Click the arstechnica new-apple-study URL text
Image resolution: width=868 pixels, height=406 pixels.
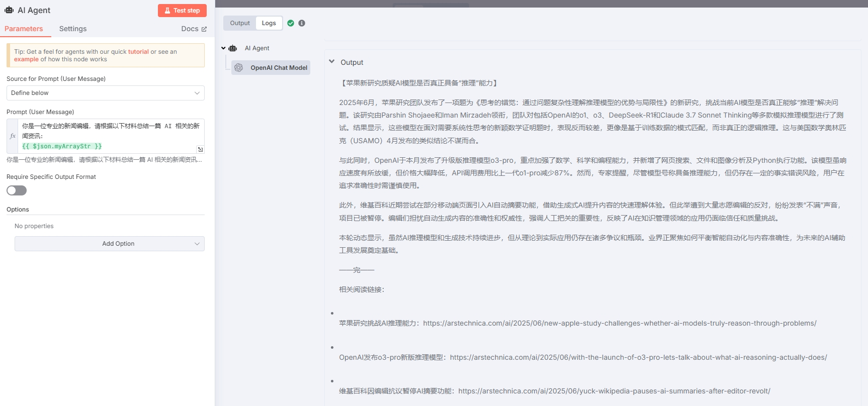[620, 323]
